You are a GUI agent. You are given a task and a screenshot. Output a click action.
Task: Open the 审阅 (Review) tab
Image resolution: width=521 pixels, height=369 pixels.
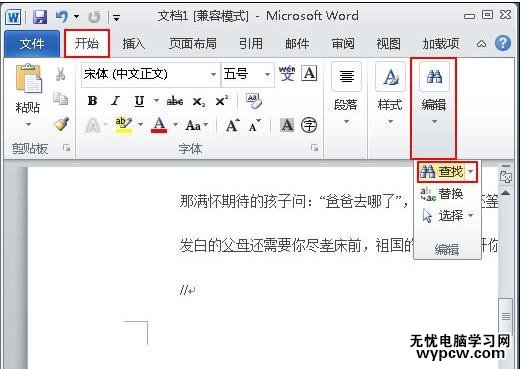click(343, 44)
